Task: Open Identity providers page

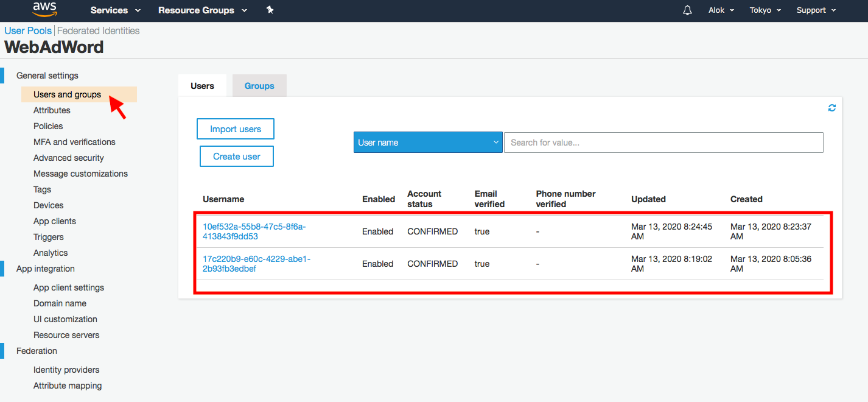Action: click(66, 370)
